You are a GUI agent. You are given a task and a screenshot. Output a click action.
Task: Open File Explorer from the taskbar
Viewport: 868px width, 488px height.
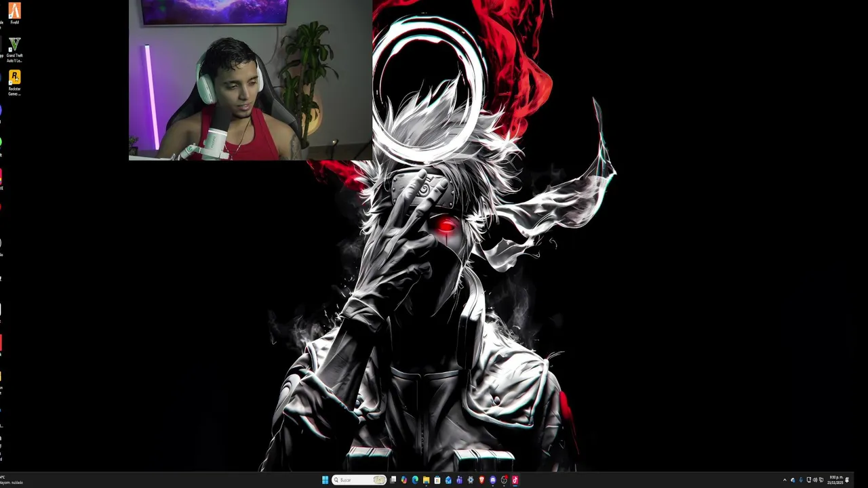(426, 480)
